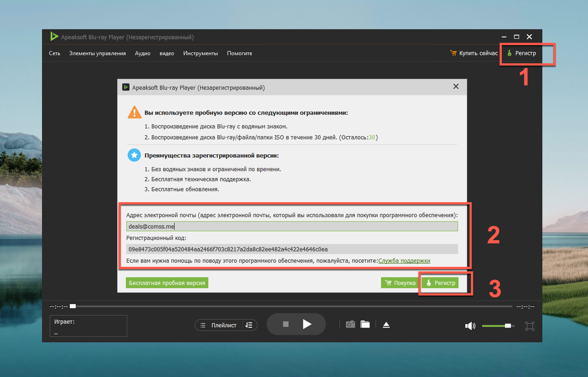Click the remaining days value 30
Image resolution: width=588 pixels, height=377 pixels.
372,138
